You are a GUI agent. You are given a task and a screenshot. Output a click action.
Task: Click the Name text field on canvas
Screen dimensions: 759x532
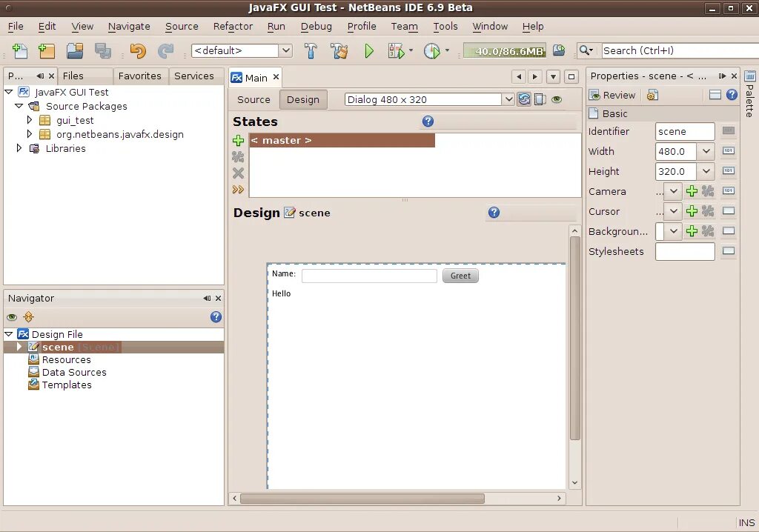[x=369, y=276]
